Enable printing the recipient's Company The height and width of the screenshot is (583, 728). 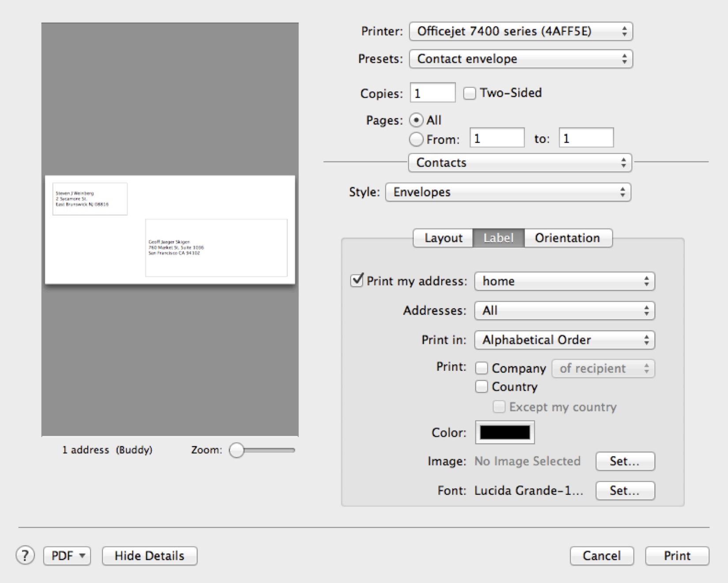pyautogui.click(x=481, y=368)
